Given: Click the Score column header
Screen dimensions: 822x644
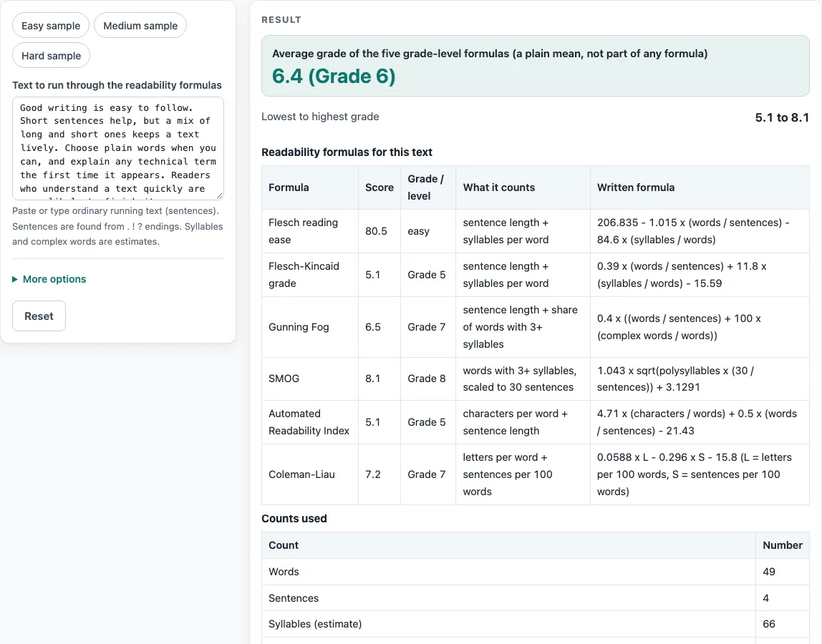Looking at the screenshot, I should 379,187.
